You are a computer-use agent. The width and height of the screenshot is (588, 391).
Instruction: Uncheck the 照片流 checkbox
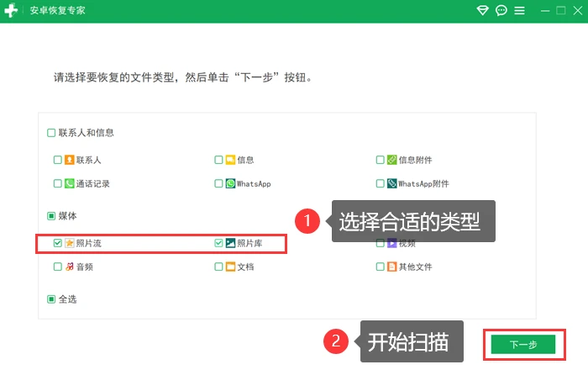point(58,243)
